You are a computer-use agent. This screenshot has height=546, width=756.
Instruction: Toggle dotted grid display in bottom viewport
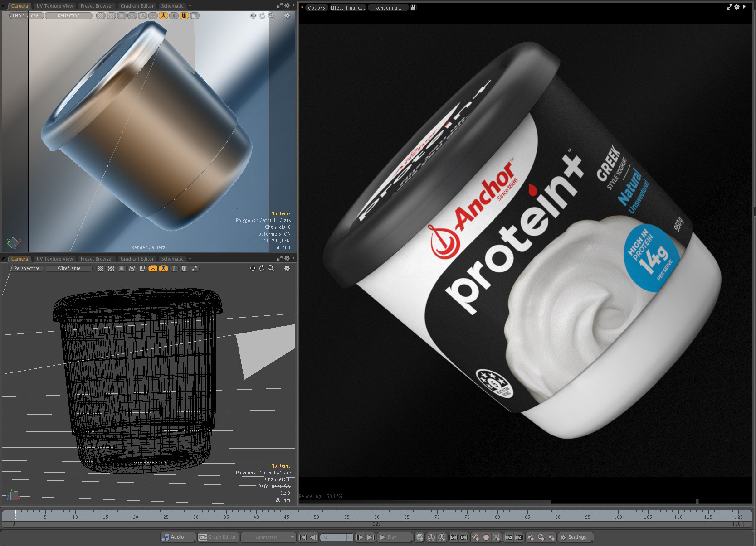(101, 268)
